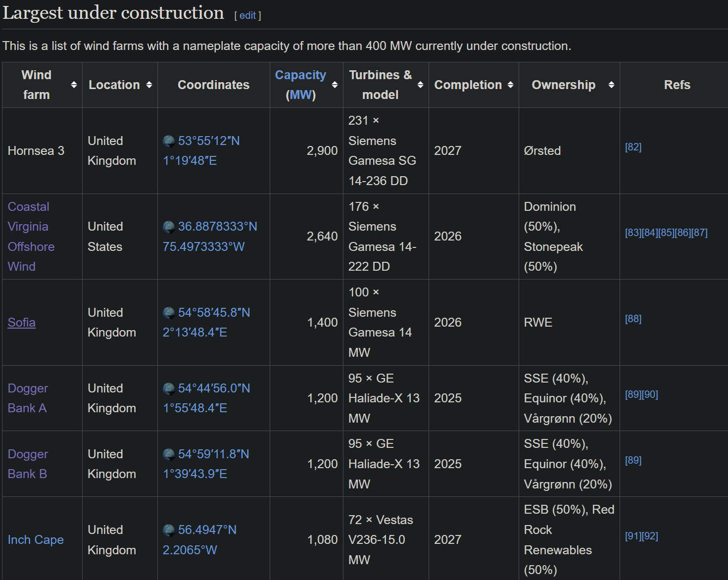This screenshot has height=580, width=728.
Task: Click the Largest under construction heading
Action: tap(113, 13)
